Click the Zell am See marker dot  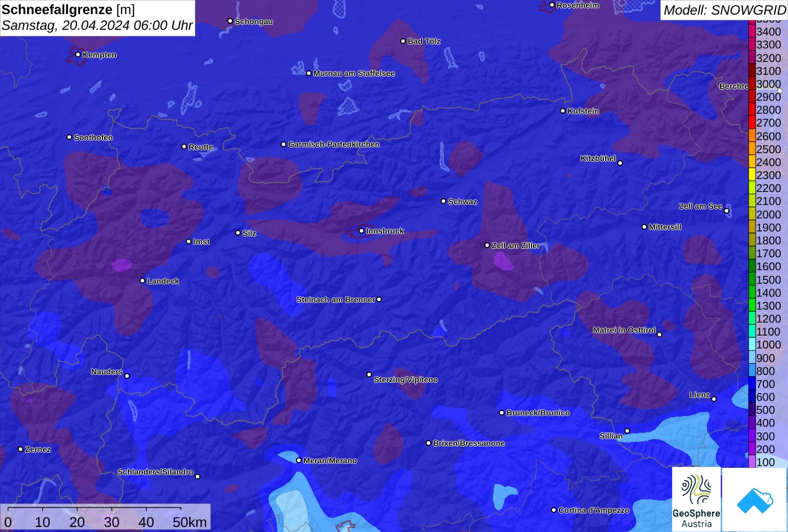click(727, 211)
